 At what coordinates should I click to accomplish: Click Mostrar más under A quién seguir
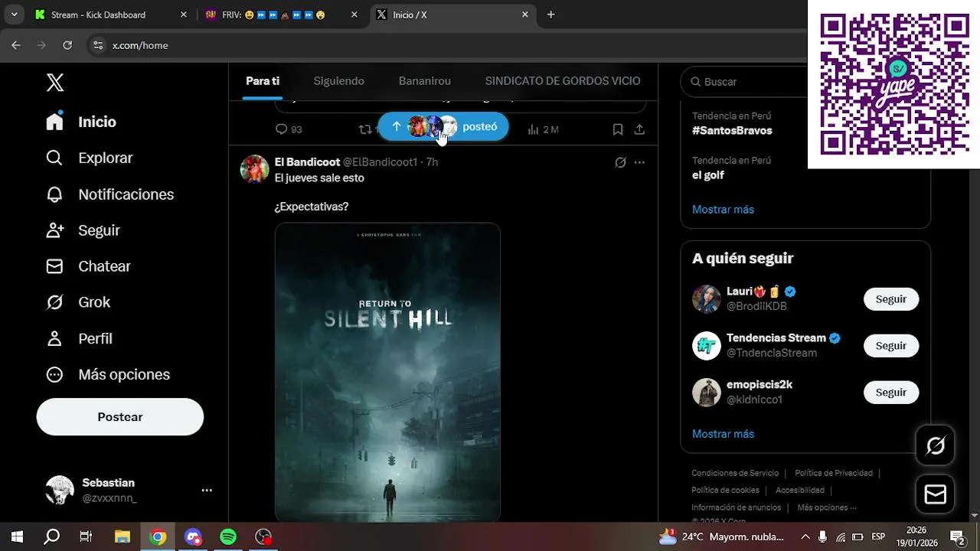723,434
